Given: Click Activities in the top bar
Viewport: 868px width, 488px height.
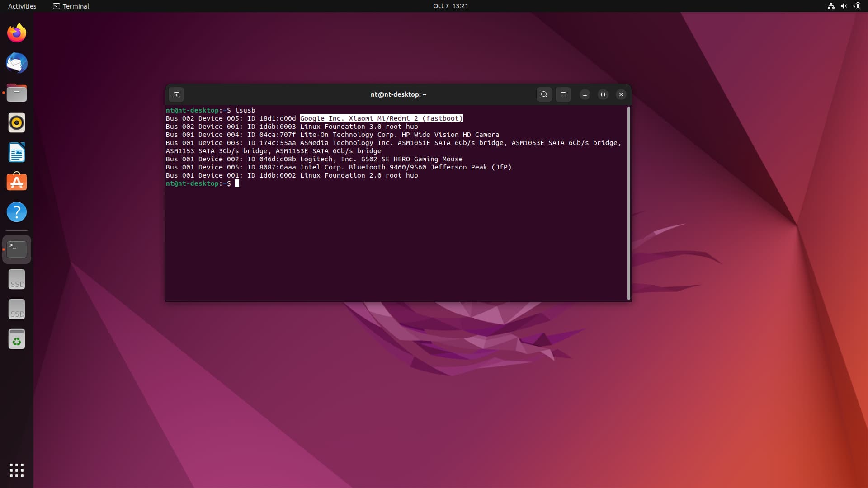Looking at the screenshot, I should 22,6.
